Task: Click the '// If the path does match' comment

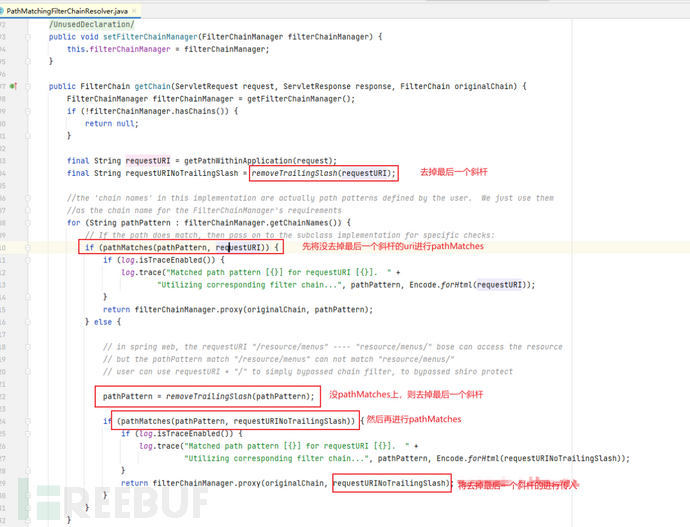Action: point(290,235)
